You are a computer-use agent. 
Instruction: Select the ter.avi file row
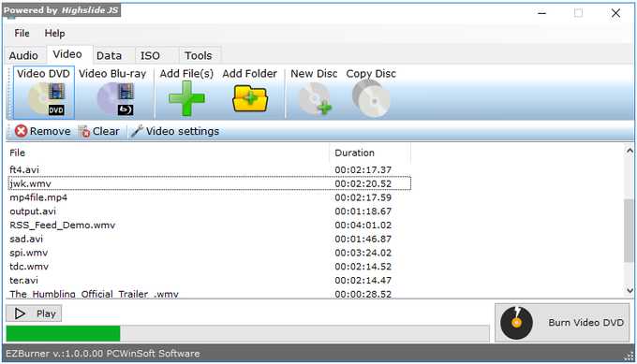tap(209, 280)
